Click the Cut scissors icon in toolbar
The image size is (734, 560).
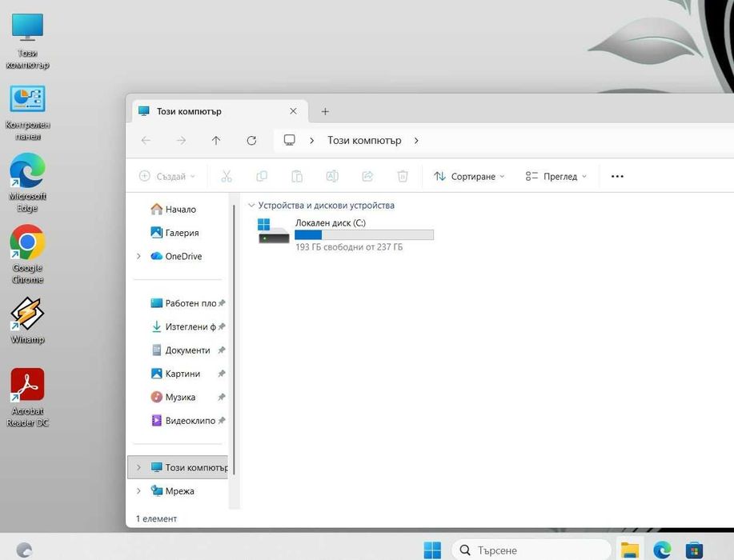[227, 176]
